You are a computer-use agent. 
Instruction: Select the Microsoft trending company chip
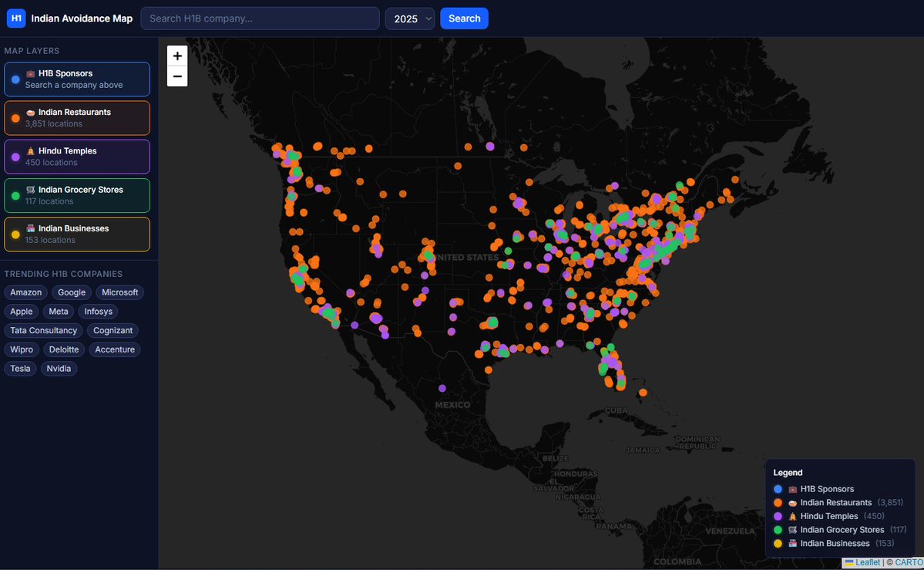point(119,292)
